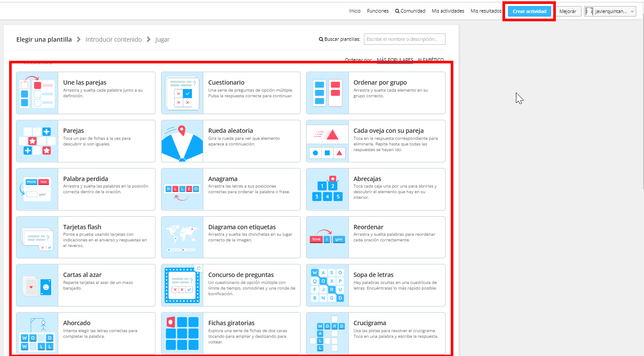The width and height of the screenshot is (644, 356).
Task: Select the Abrecajas numbered boxes icon
Action: (327, 189)
